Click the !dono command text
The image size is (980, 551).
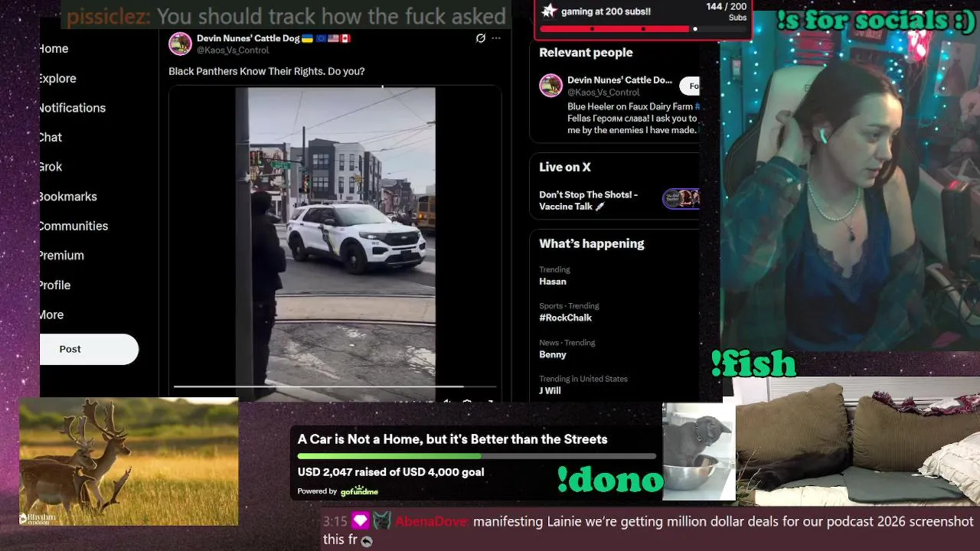tap(609, 479)
